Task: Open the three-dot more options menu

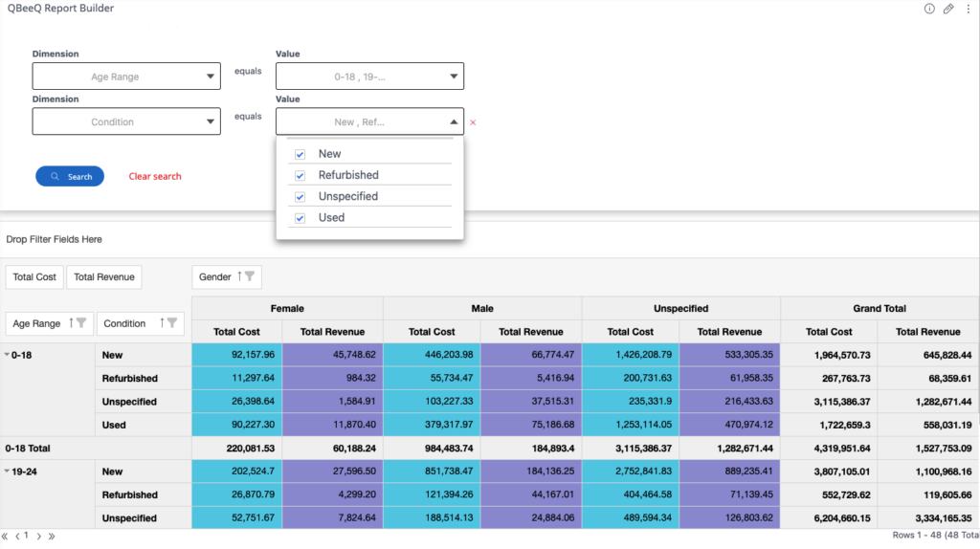Action: click(969, 9)
